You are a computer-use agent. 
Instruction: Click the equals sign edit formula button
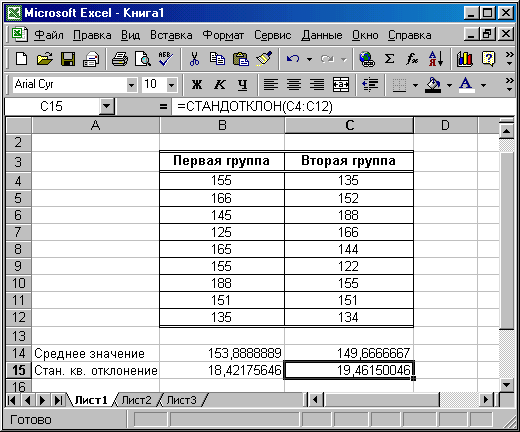coord(163,107)
